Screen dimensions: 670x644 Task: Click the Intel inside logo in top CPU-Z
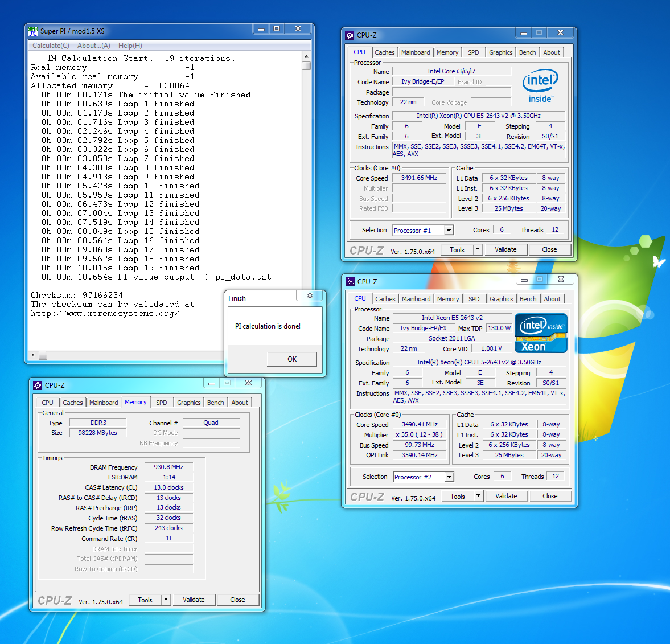tap(540, 87)
